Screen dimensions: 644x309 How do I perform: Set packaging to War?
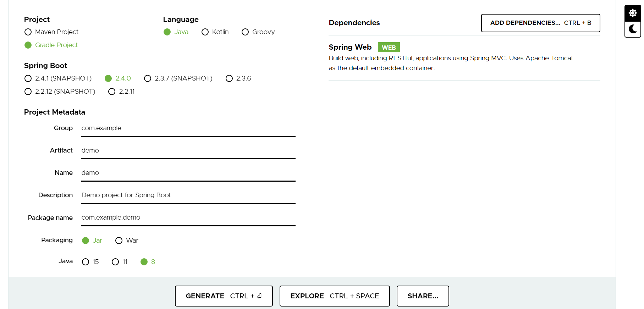127,241
